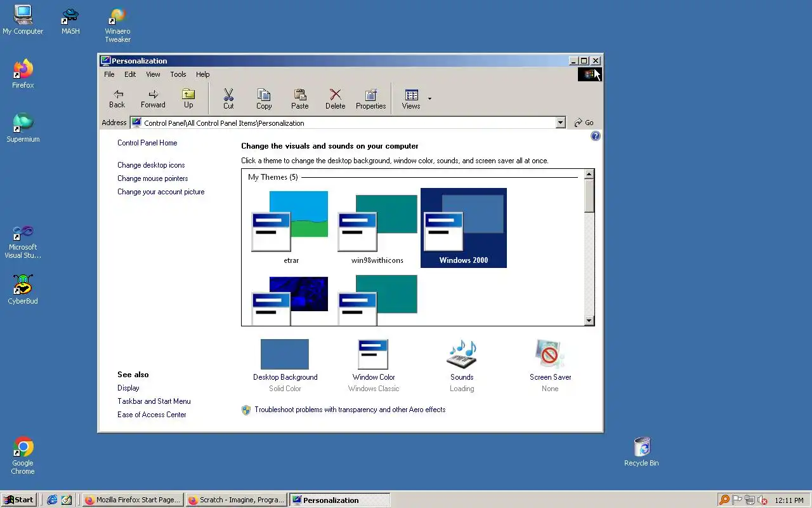Open Display under See also
Image resolution: width=812 pixels, height=508 pixels.
[128, 388]
